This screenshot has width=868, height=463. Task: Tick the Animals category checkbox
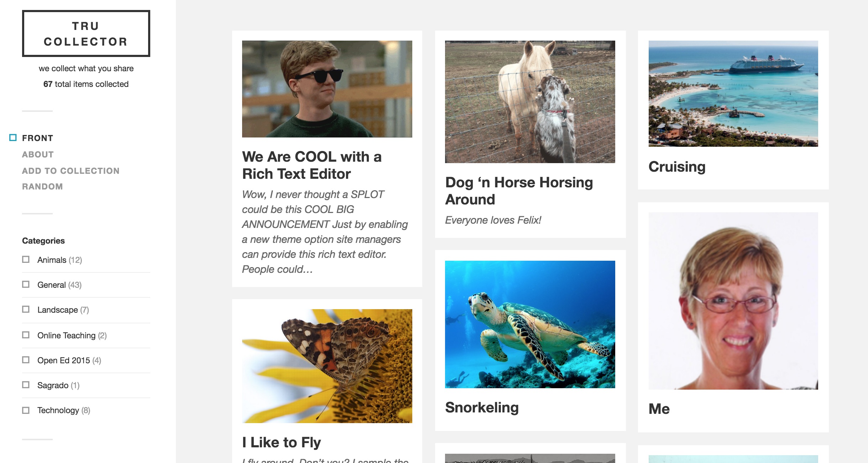click(26, 259)
